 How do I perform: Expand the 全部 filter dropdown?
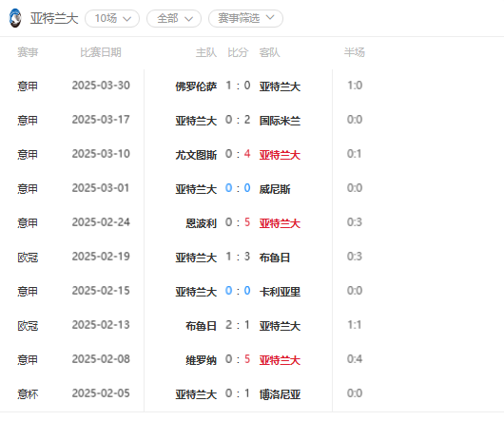pyautogui.click(x=174, y=18)
